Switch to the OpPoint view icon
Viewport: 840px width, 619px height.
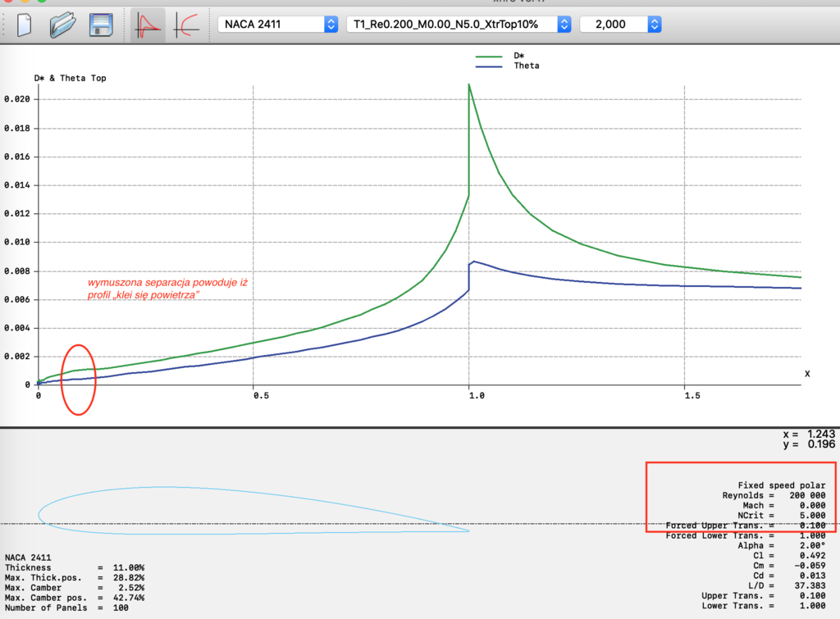pyautogui.click(x=148, y=25)
